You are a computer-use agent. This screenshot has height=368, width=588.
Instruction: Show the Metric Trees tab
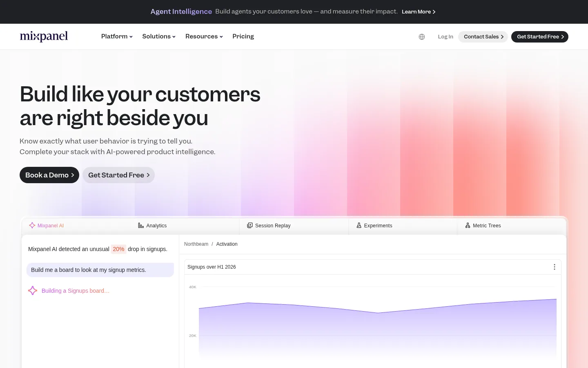(512, 226)
